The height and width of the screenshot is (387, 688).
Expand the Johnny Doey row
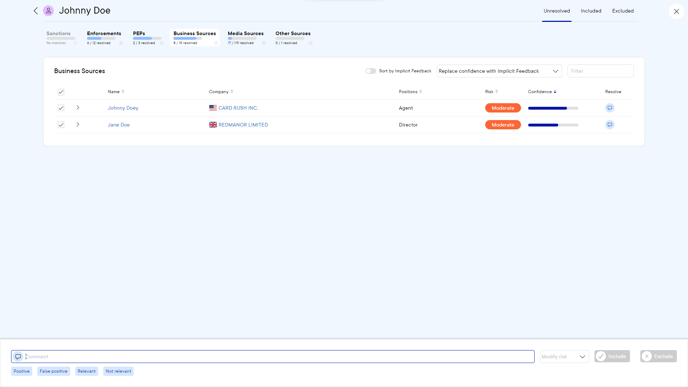tap(78, 108)
